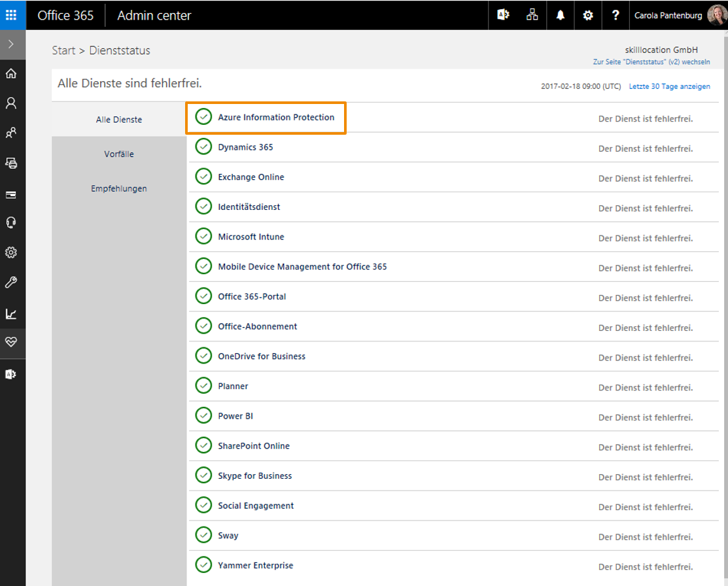Screen dimensions: 728x586
Task: Open the SharePoint Online service row
Action: click(x=453, y=446)
